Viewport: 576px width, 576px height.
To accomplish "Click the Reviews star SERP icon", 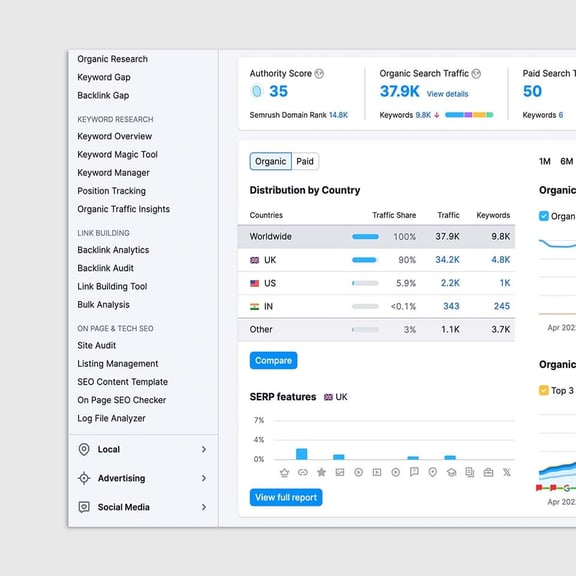I will [x=321, y=472].
